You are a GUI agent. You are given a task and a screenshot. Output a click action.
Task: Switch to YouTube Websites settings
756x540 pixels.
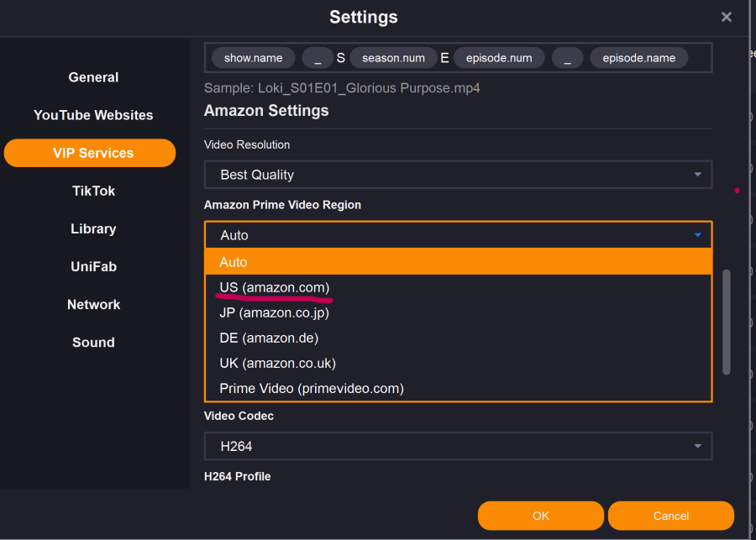tap(93, 115)
